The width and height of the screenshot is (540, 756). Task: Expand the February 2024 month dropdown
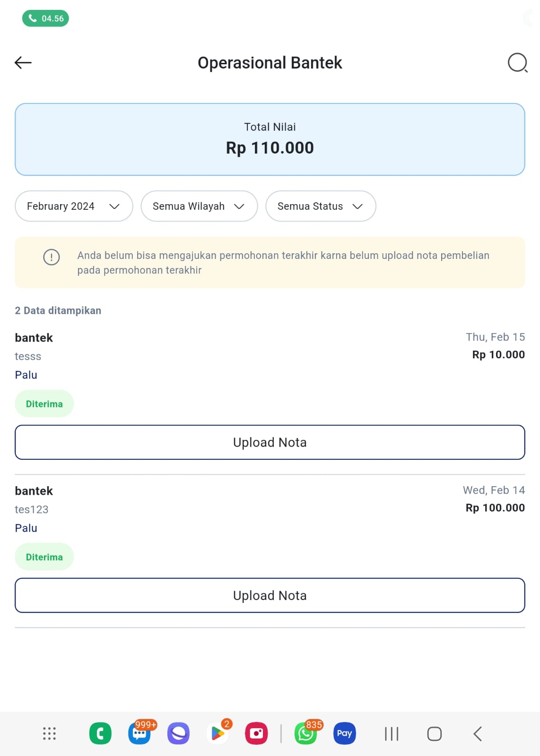(74, 206)
